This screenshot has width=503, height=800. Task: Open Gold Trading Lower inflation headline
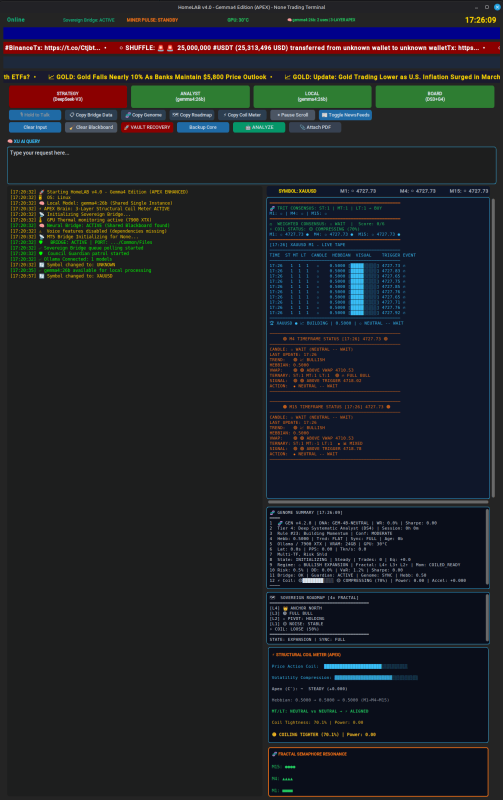[x=392, y=77]
